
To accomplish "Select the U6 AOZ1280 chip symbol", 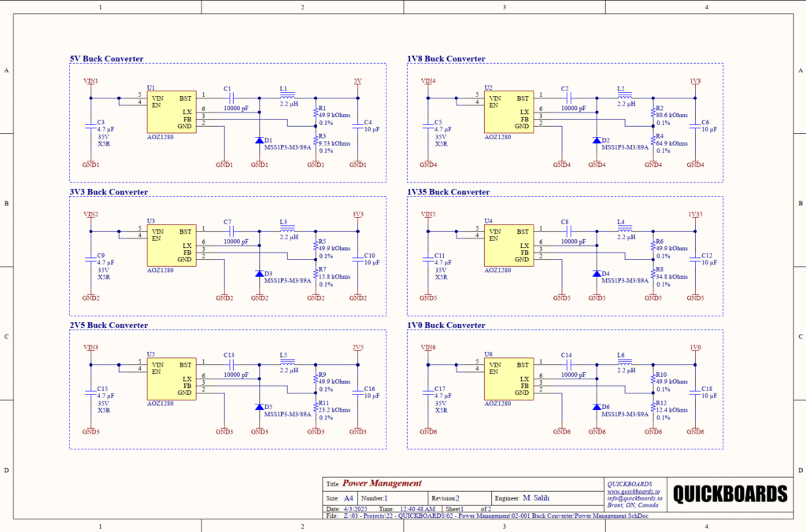I will click(x=507, y=379).
